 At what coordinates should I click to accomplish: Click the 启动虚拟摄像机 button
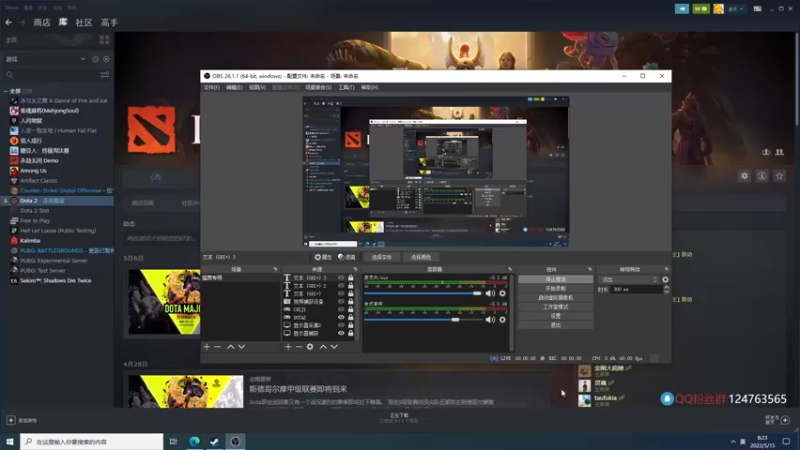point(556,297)
